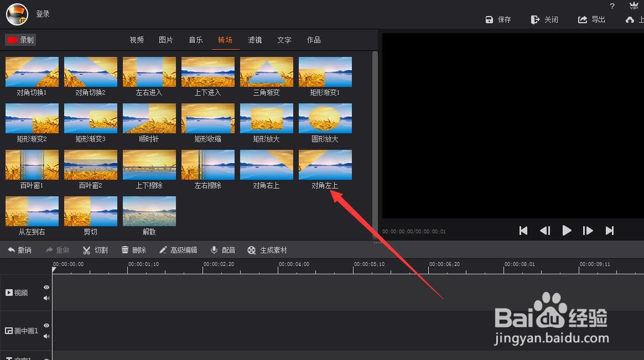Viewport: 644px width, 360px height.
Task: Open the help question mark icon
Action: coord(612,6)
